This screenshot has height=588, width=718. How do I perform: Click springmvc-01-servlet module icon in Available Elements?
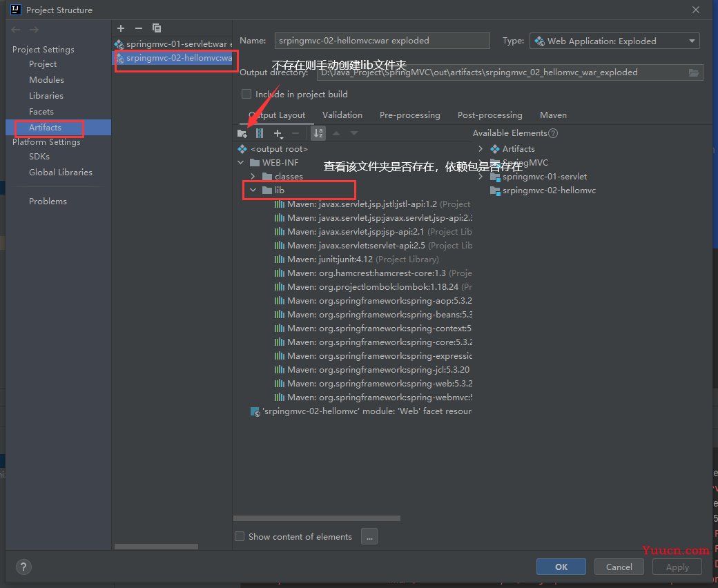point(495,177)
